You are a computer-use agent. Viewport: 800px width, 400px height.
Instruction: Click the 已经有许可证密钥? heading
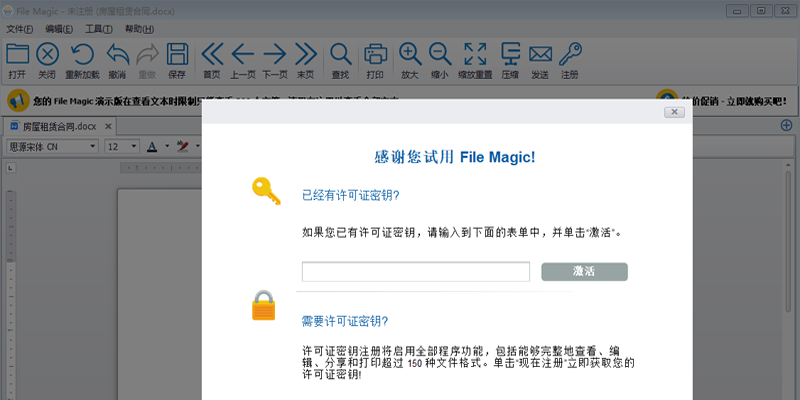tap(351, 195)
